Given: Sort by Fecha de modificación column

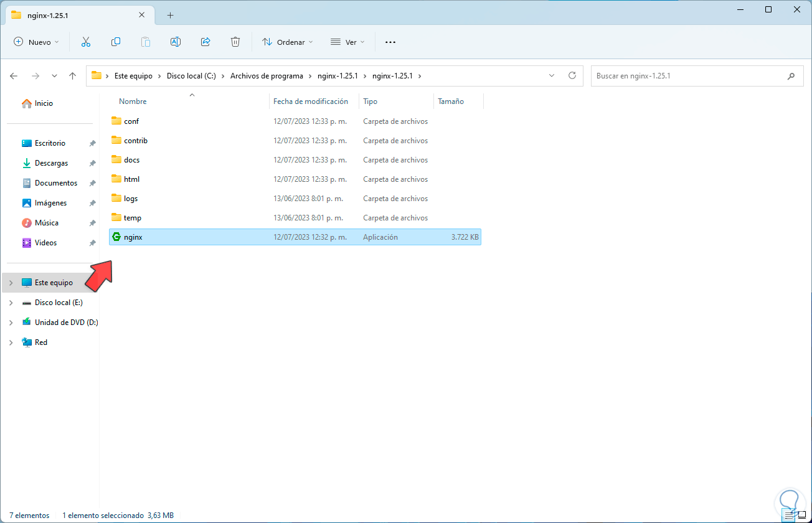Looking at the screenshot, I should tap(310, 101).
